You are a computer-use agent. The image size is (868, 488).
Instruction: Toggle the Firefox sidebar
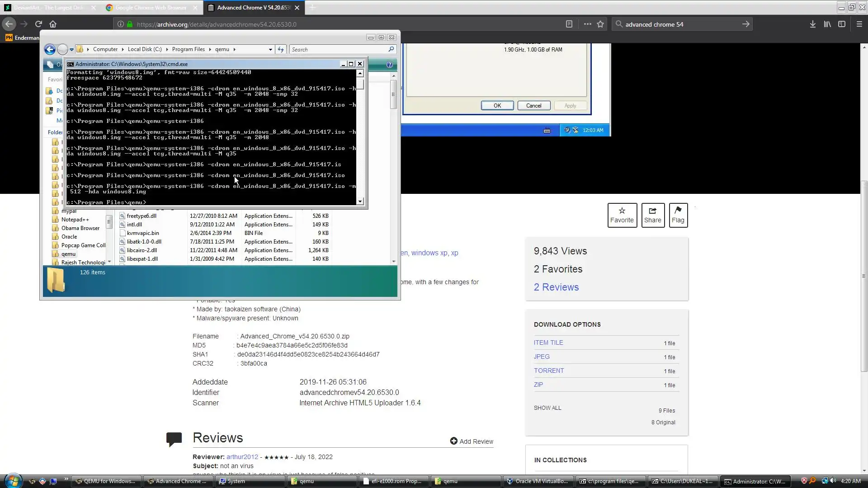pos(841,24)
